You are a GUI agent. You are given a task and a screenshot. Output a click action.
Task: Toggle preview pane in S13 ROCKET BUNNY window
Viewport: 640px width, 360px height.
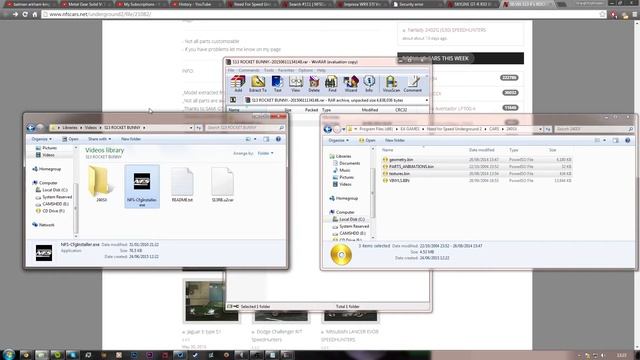coord(266,139)
